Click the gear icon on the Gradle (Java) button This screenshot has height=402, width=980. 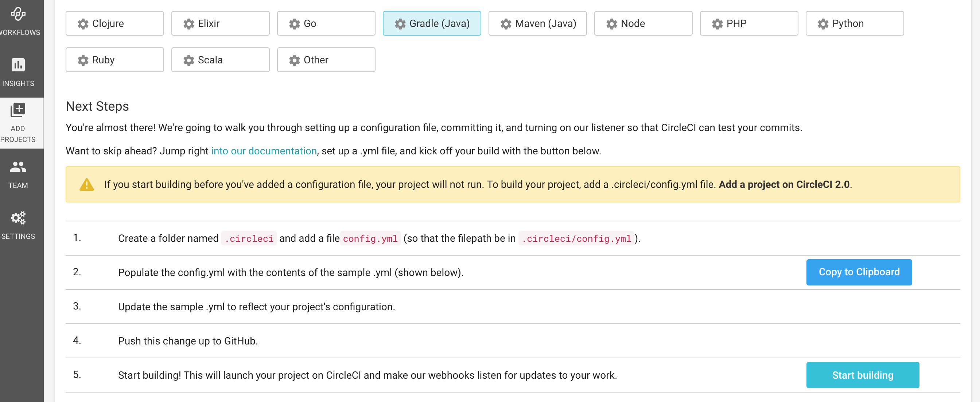pyautogui.click(x=400, y=24)
